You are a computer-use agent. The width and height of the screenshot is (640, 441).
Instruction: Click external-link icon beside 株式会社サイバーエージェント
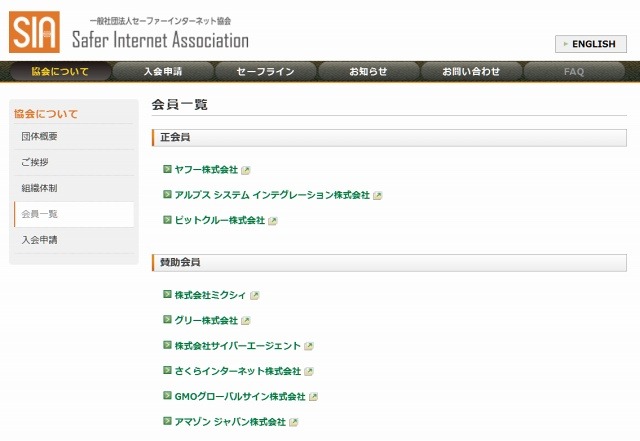click(309, 346)
